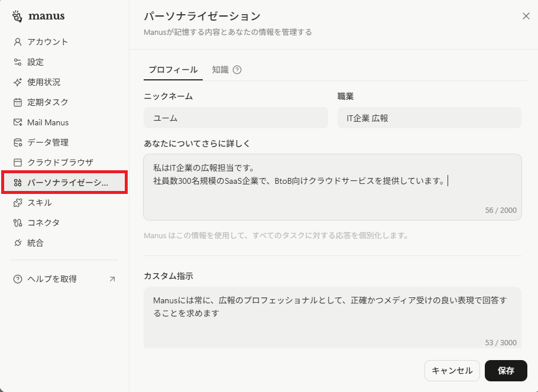Click the 53 / 3000 character counter
Screen dimensions: 538x392
tap(501, 342)
